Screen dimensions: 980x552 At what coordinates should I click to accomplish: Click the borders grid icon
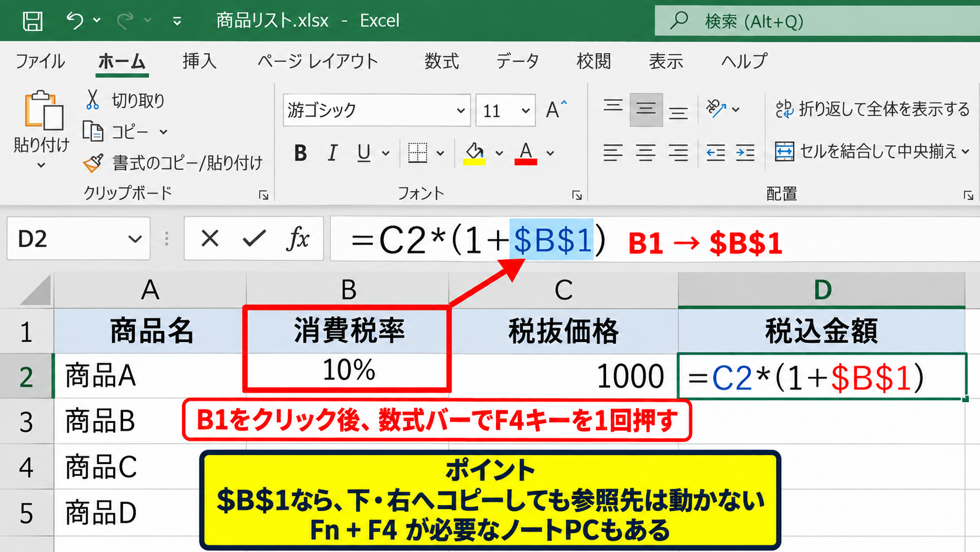[417, 153]
